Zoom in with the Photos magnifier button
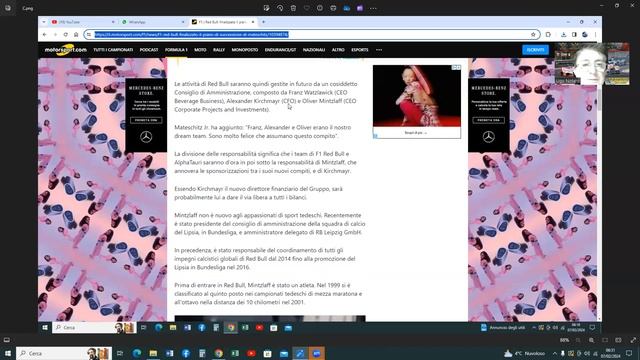Image resolution: width=640 pixels, height=360 pixels. click(x=591, y=340)
